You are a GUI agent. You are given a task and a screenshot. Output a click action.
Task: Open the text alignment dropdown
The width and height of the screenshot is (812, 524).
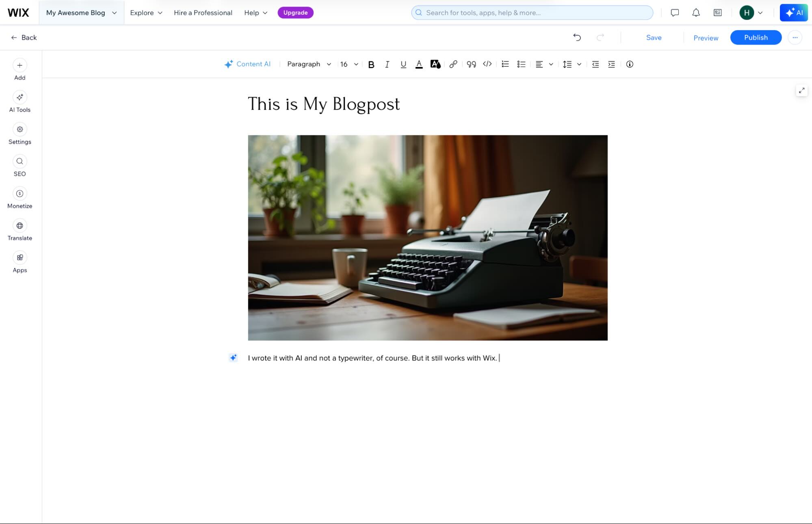click(x=544, y=64)
